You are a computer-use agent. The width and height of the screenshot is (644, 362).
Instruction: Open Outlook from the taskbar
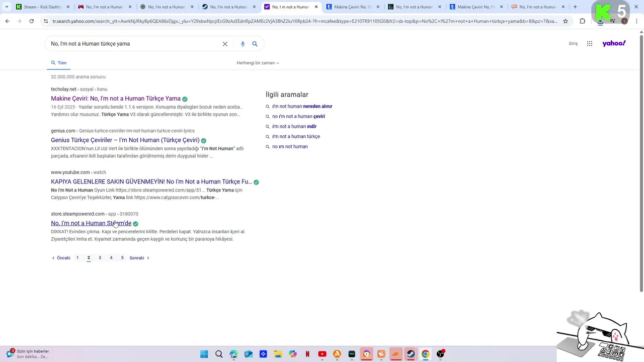(248, 354)
